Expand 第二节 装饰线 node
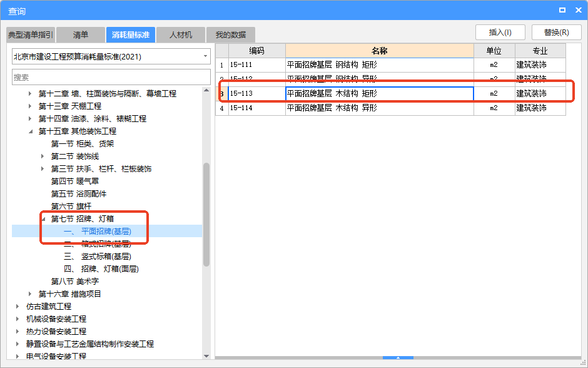Image resolution: width=588 pixels, height=368 pixels. (43, 156)
